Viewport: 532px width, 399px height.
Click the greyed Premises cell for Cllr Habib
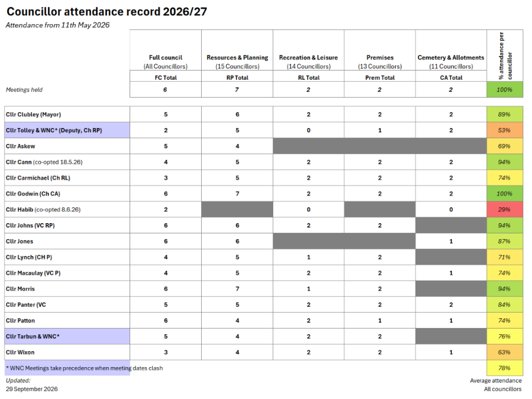coord(380,209)
